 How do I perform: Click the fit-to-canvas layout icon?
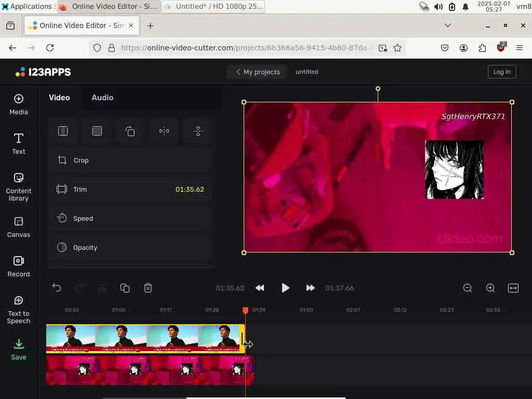pos(63,131)
